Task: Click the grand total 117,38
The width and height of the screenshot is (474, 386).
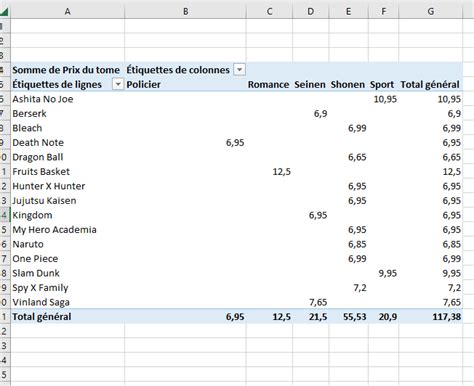Action: pyautogui.click(x=447, y=317)
